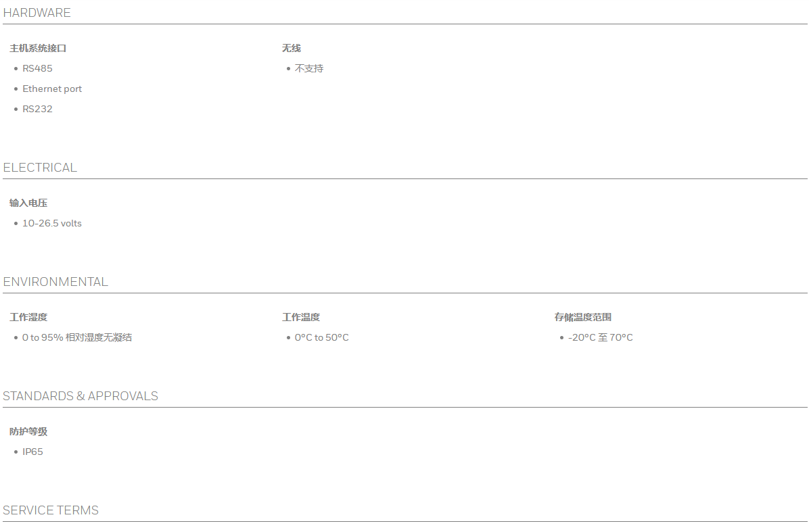
Task: Click the ENVIRONMENTAL section heading
Action: (x=55, y=282)
